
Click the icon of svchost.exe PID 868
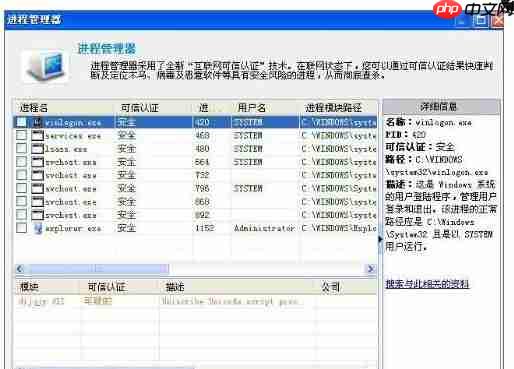[37, 202]
